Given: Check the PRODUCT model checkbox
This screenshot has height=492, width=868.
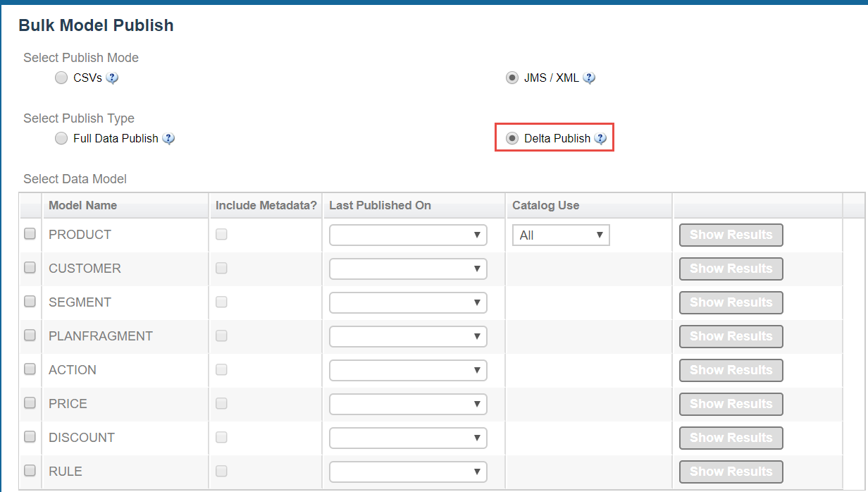Looking at the screenshot, I should (x=30, y=235).
